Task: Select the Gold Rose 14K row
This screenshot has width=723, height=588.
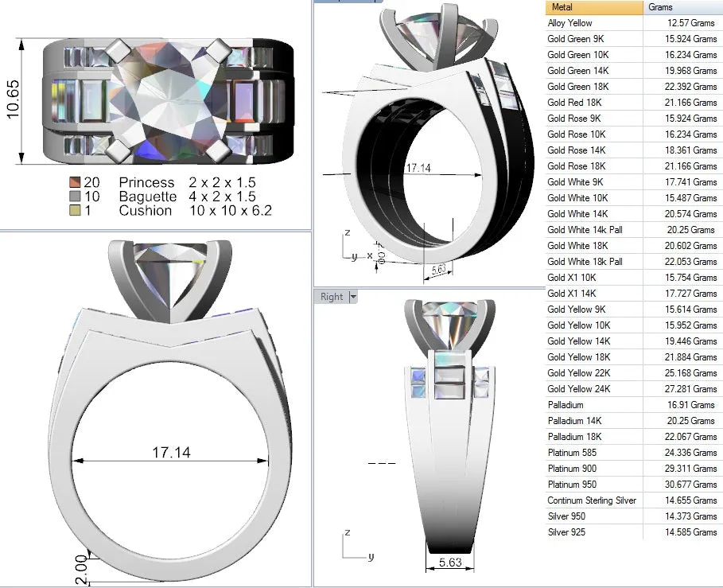Action: [x=634, y=150]
